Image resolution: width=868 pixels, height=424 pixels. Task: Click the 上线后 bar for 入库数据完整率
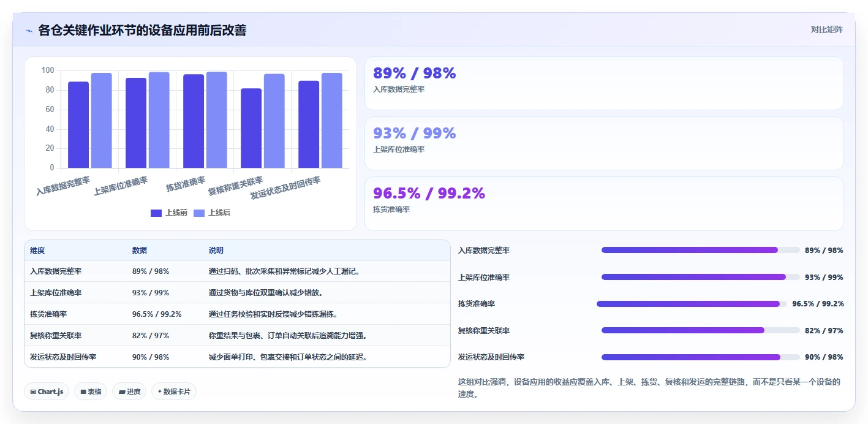tap(102, 121)
